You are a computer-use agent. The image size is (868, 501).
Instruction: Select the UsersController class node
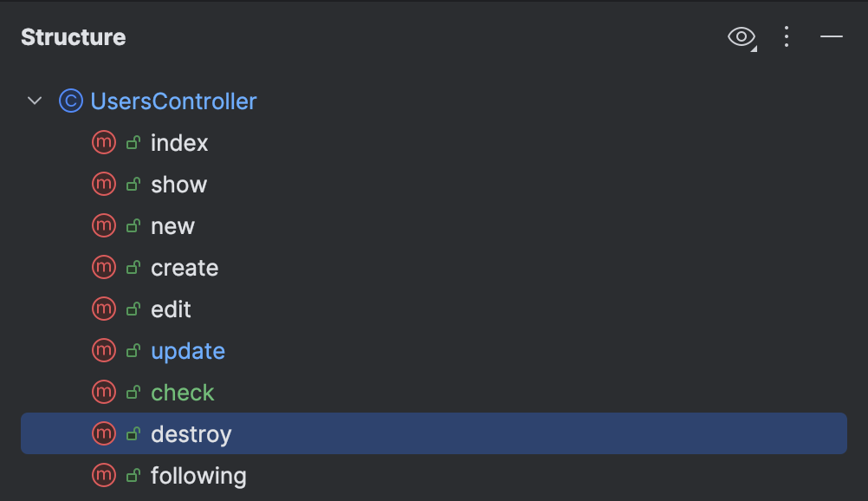point(173,101)
